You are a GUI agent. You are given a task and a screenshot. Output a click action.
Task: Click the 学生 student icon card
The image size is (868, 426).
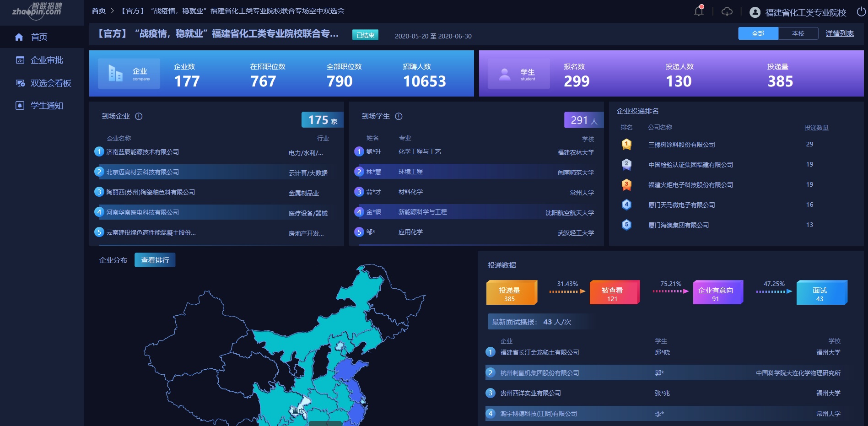point(518,74)
